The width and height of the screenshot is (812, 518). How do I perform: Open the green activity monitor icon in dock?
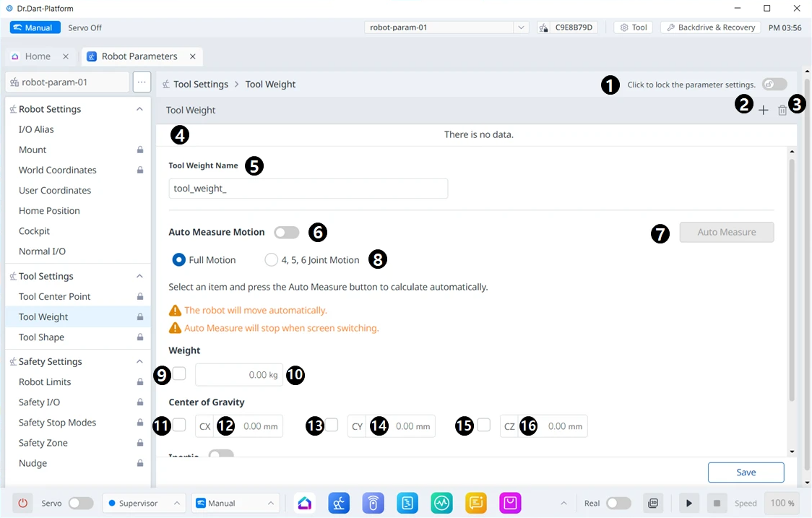pyautogui.click(x=441, y=503)
